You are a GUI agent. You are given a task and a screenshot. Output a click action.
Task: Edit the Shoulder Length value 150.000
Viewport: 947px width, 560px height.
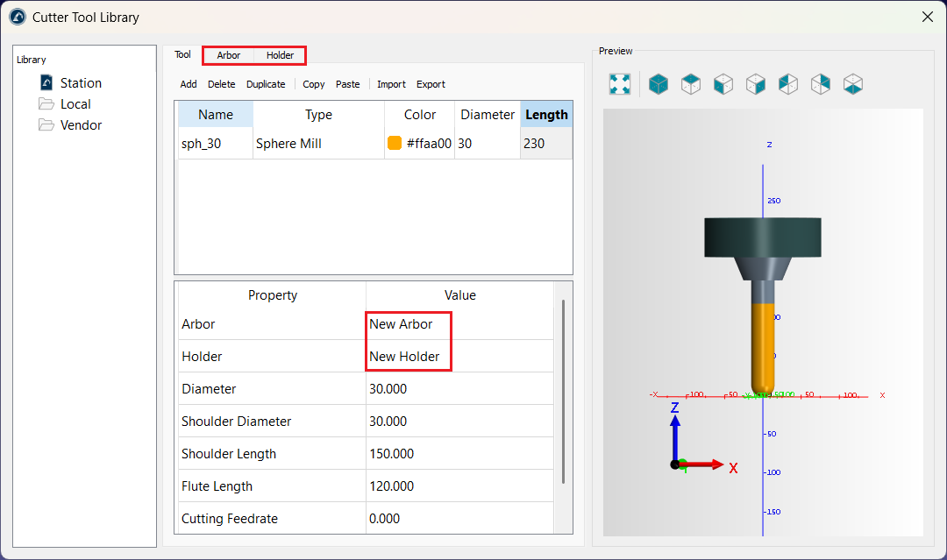[459, 454]
